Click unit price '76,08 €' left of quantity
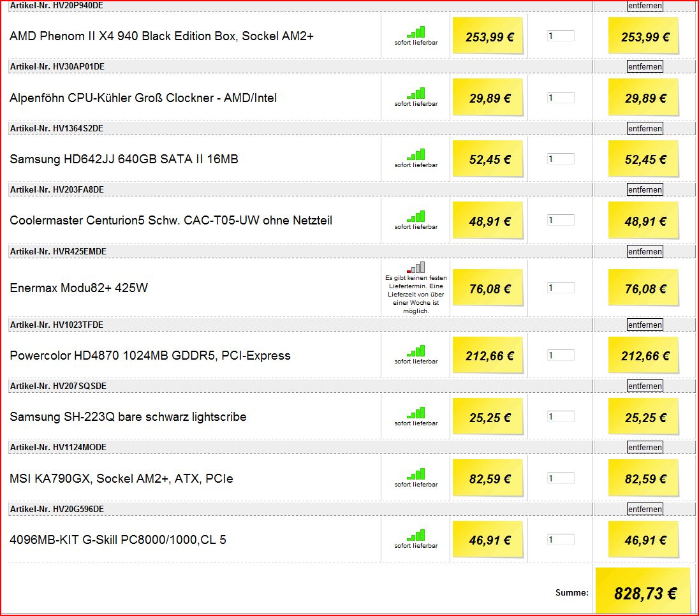This screenshot has height=616, width=699. click(x=489, y=289)
